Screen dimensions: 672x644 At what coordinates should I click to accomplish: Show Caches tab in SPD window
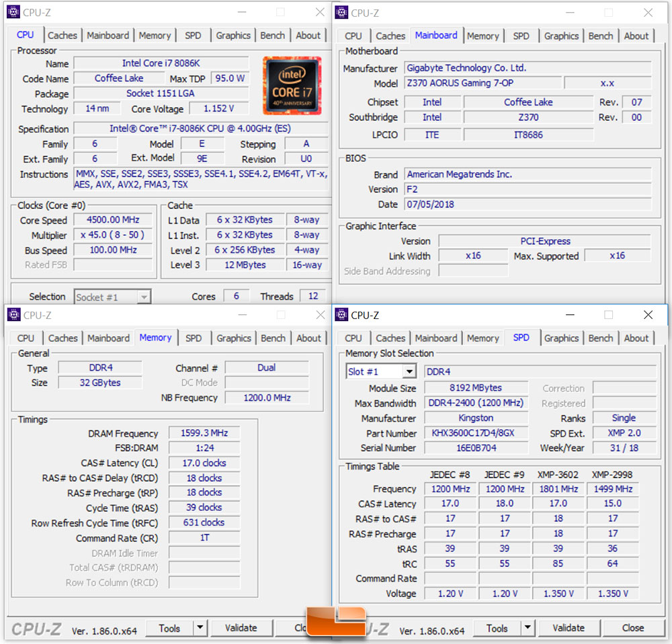390,338
